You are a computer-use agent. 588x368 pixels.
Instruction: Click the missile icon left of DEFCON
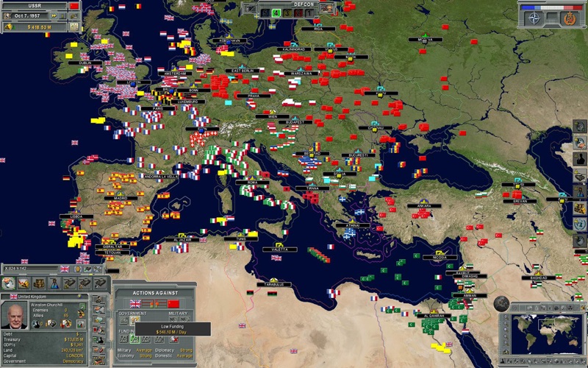point(249,8)
